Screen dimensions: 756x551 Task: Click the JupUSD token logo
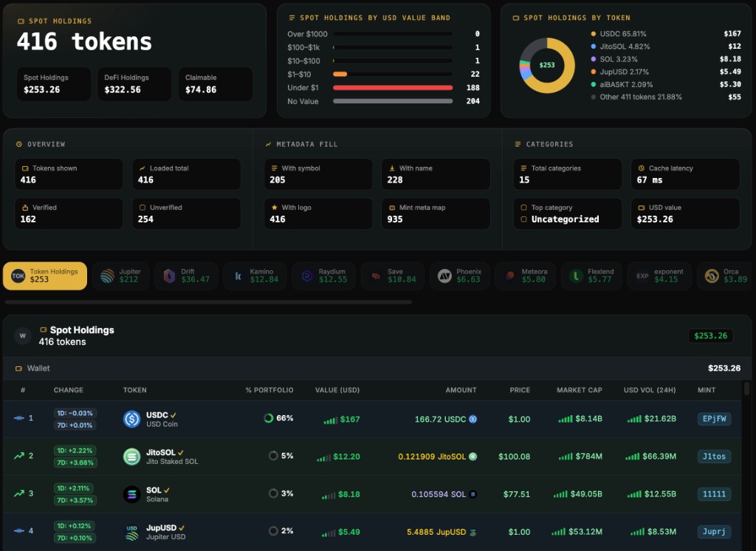coord(131,532)
